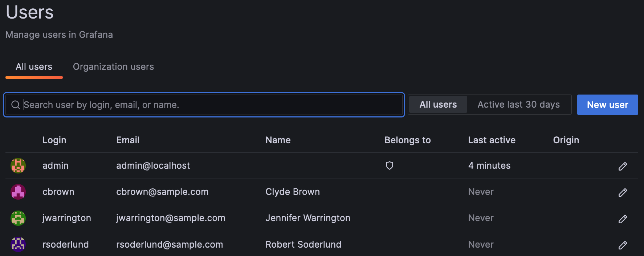This screenshot has width=644, height=256.
Task: Open the All users tab
Action: point(34,67)
